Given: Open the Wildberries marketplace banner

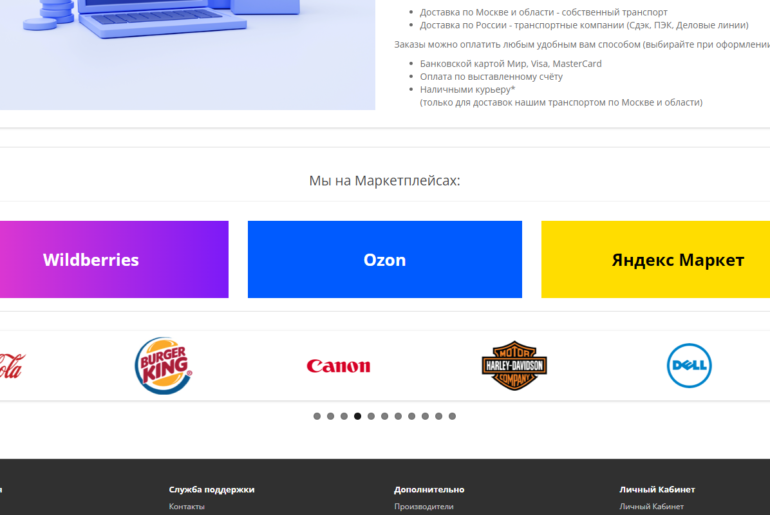Looking at the screenshot, I should [x=112, y=260].
